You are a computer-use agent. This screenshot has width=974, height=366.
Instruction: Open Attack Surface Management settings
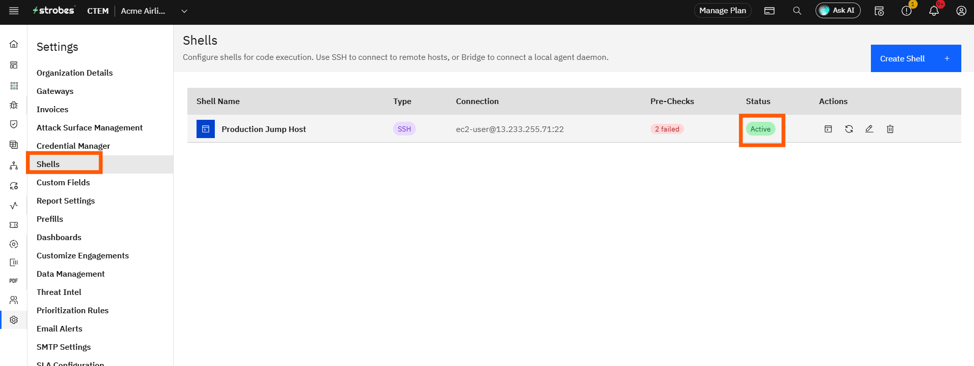(89, 127)
